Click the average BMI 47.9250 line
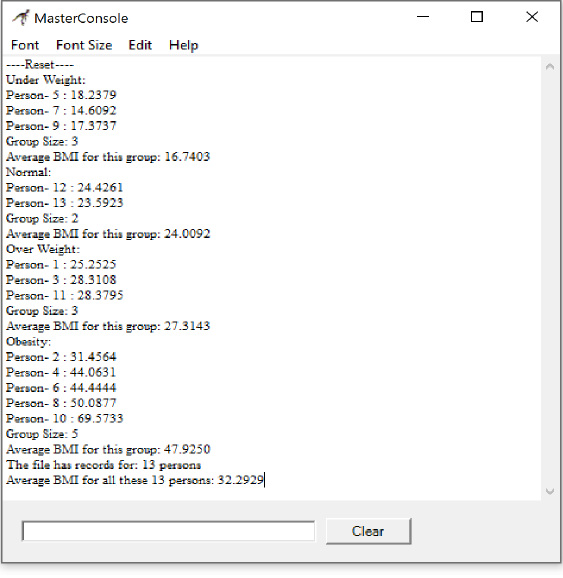Image resolution: width=563 pixels, height=578 pixels. (108, 449)
